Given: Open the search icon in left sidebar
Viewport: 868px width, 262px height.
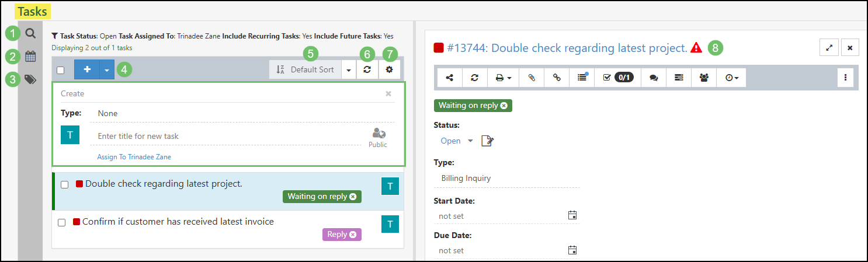Looking at the screenshot, I should pyautogui.click(x=30, y=33).
